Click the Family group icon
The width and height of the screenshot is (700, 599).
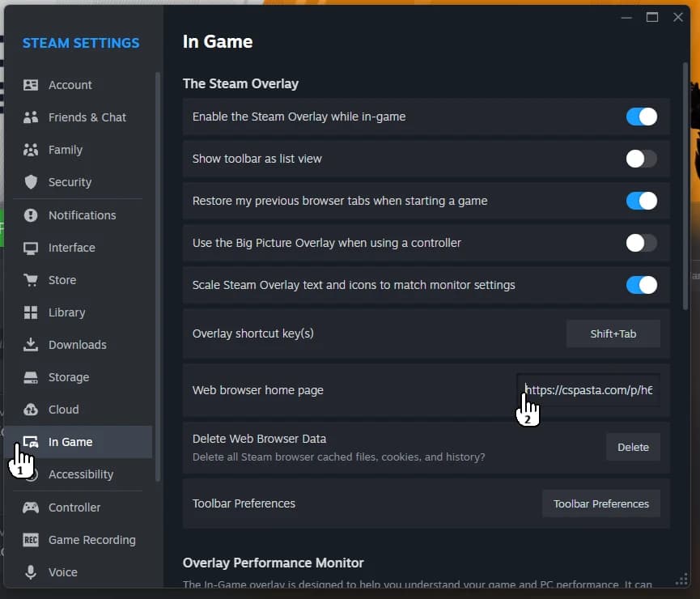coord(31,150)
